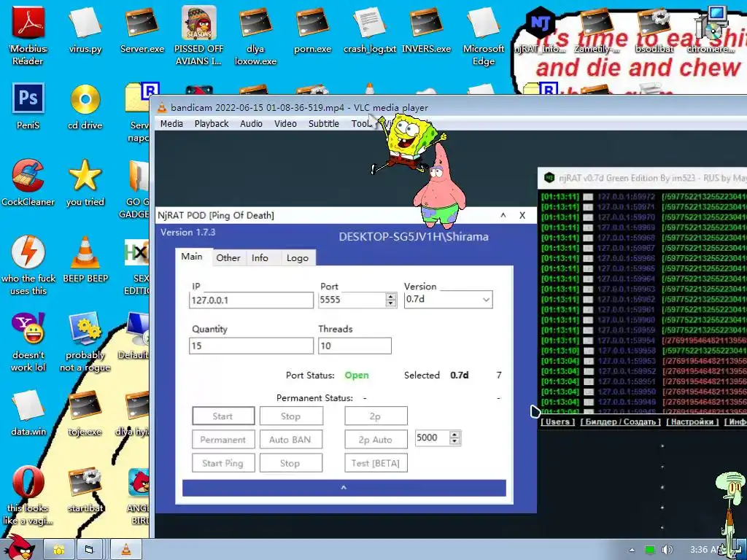Launch the porn.exe desktop icon

tap(312, 31)
